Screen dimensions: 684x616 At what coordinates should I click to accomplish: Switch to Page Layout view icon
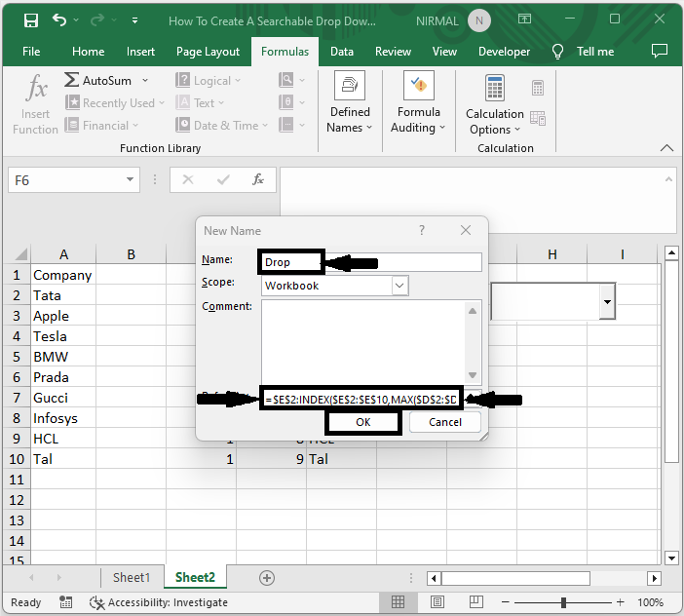coord(437,602)
